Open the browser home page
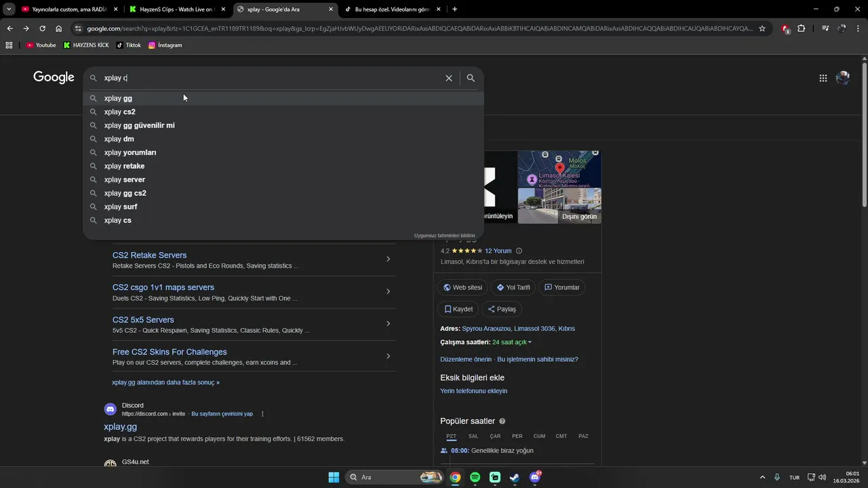 coord(59,28)
